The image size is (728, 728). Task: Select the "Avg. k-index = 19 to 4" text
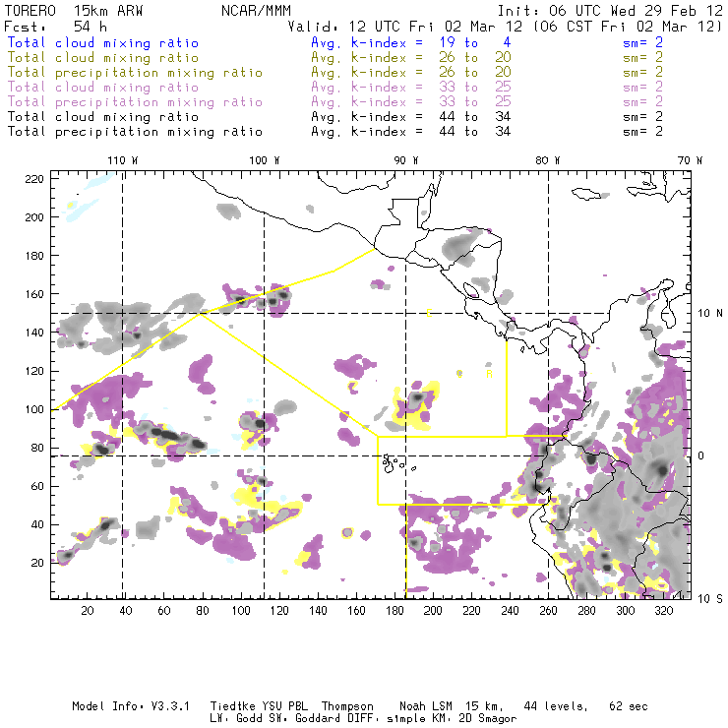click(x=411, y=42)
